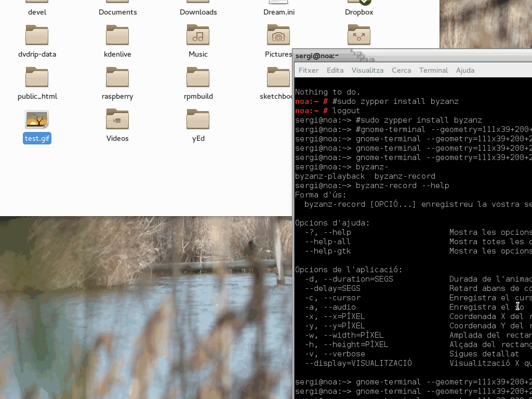The width and height of the screenshot is (532, 399).
Task: Open the Visualitza menu
Action: pyautogui.click(x=367, y=70)
